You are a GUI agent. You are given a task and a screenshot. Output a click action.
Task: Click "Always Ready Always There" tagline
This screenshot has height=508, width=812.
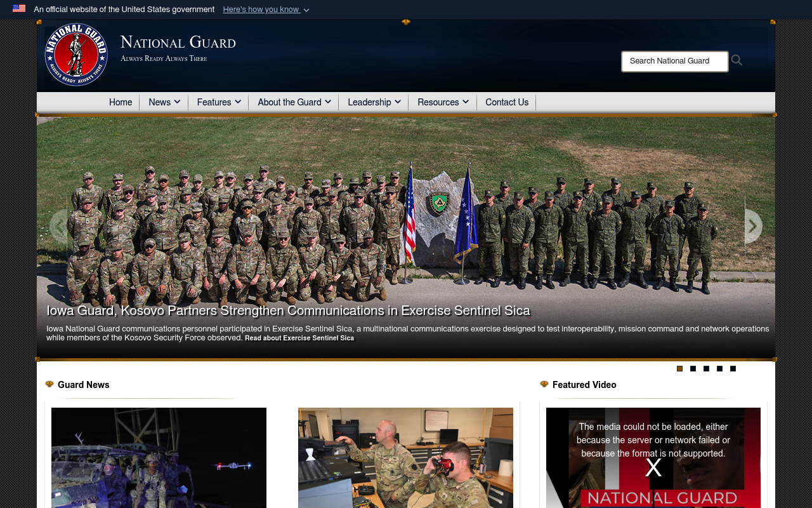(x=164, y=58)
